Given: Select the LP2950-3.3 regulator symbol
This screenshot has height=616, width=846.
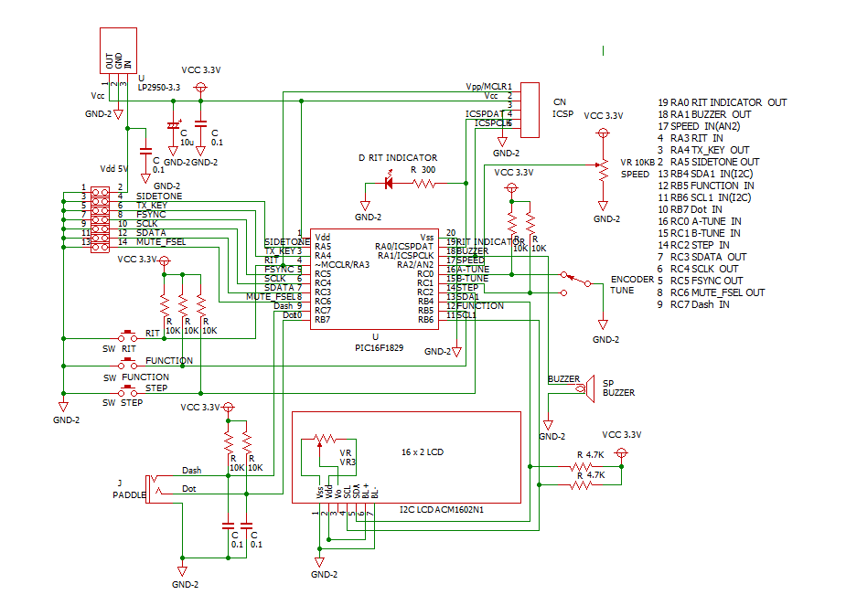Looking at the screenshot, I should [118, 50].
